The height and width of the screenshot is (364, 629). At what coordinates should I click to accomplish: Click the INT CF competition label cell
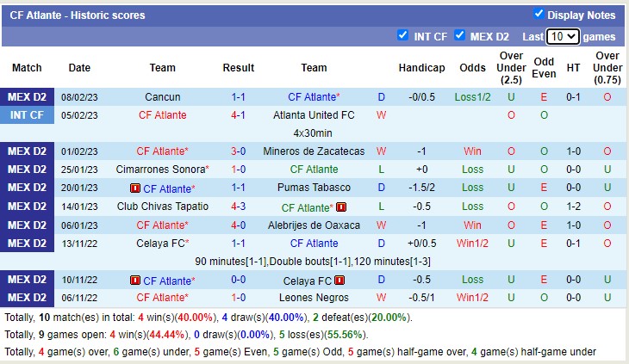pos(27,114)
